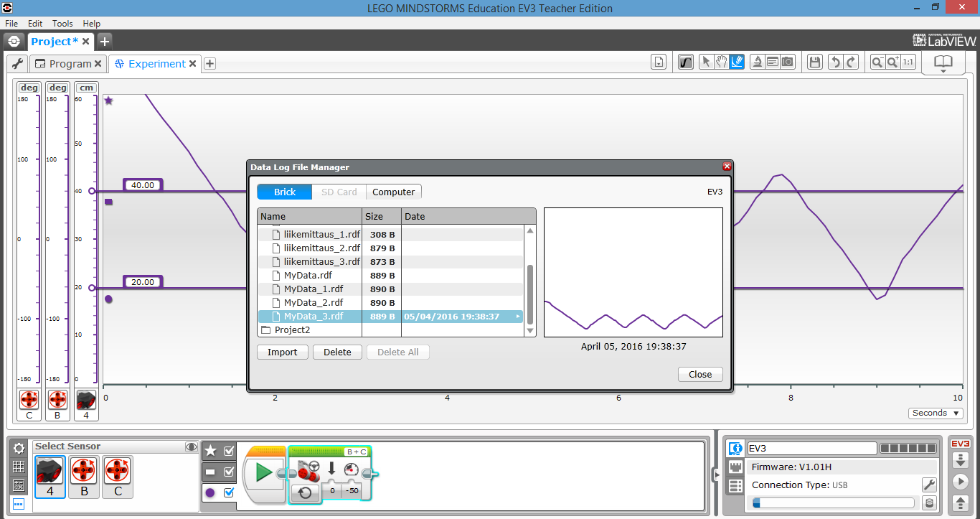The width and height of the screenshot is (980, 519).
Task: Click the 40.00 threshold handle
Action: pyautogui.click(x=143, y=185)
